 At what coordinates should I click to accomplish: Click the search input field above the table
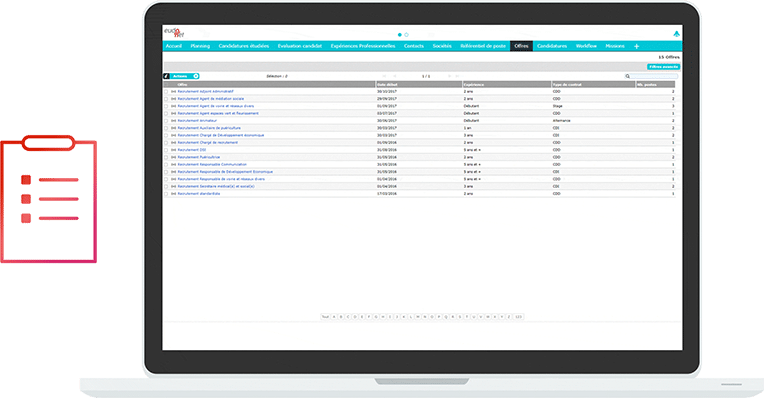(x=654, y=76)
